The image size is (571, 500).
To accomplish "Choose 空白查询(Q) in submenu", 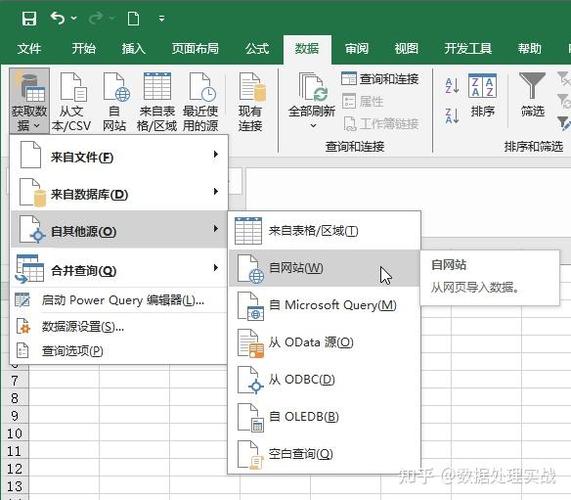I will (324, 454).
